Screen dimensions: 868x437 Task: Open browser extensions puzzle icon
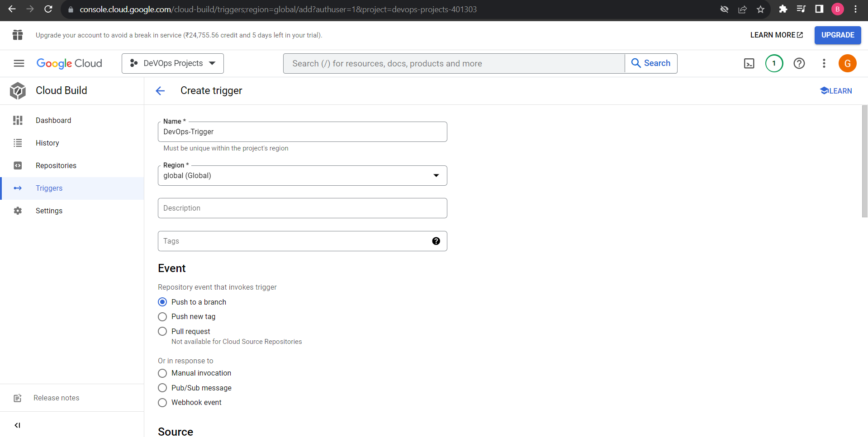[x=783, y=9]
